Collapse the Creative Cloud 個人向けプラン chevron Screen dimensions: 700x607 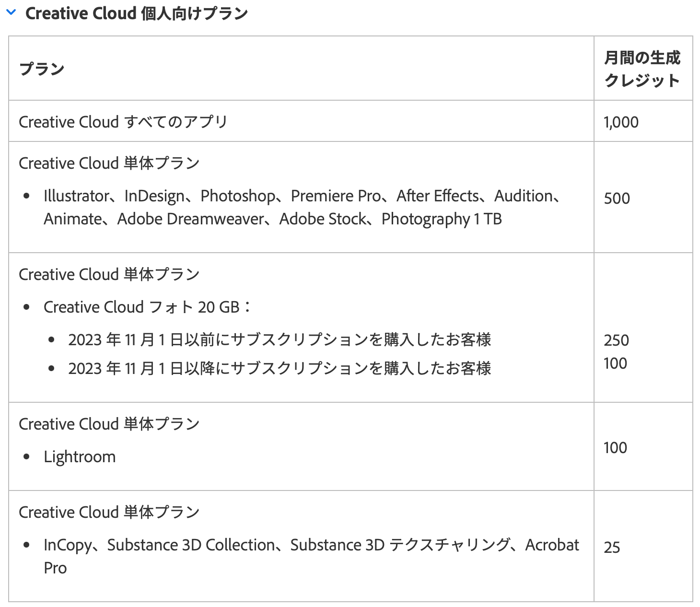(x=11, y=13)
